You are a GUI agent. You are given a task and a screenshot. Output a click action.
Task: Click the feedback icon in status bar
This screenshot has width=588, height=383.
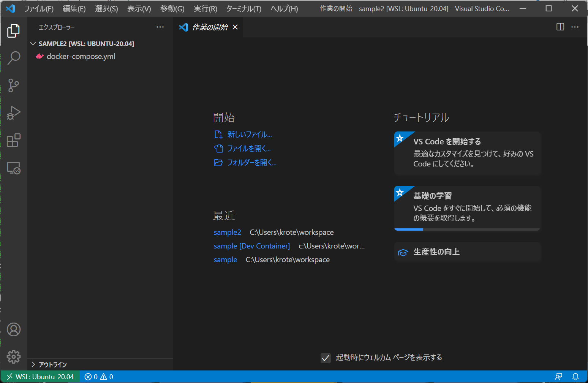[558, 377]
